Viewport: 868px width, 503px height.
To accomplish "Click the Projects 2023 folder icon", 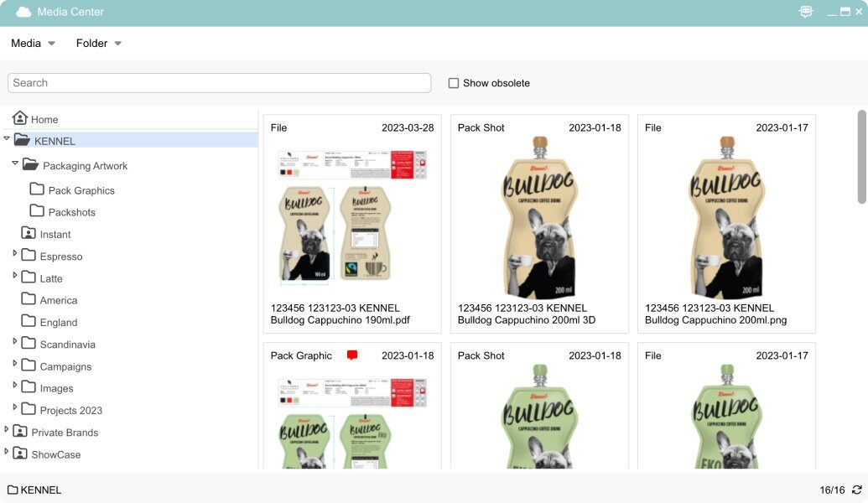I will (29, 409).
